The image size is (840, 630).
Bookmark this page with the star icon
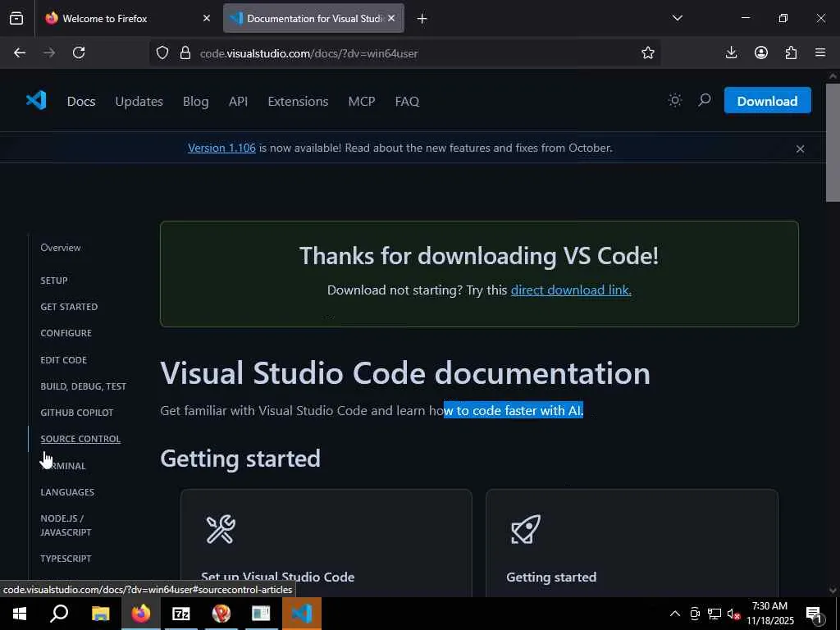point(648,52)
